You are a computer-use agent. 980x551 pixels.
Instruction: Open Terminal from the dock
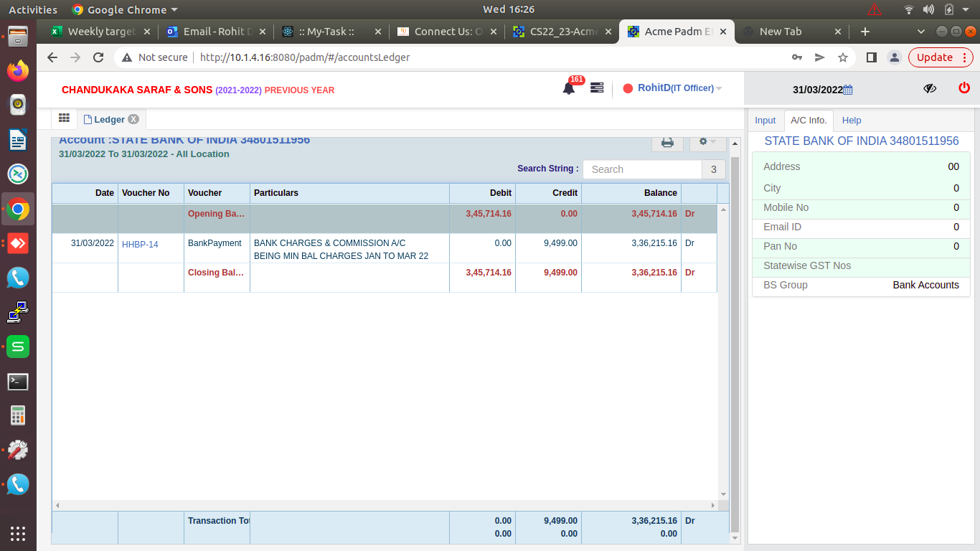pos(18,382)
